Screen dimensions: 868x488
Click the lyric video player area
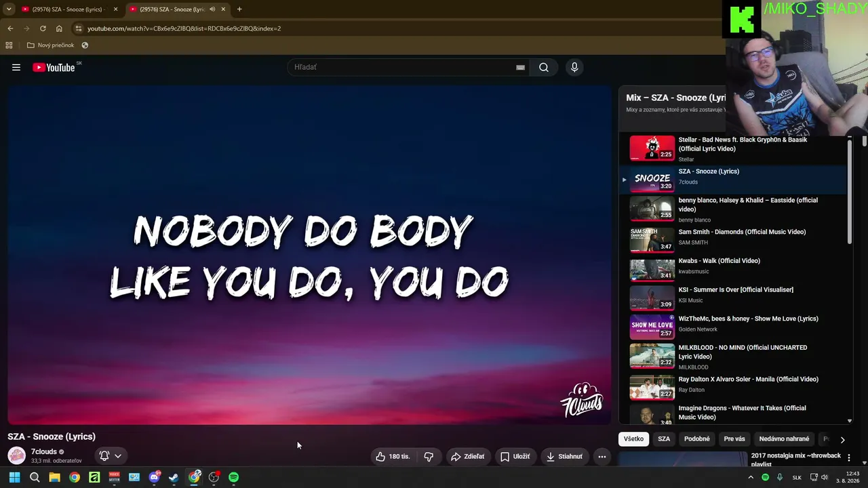[x=309, y=256]
